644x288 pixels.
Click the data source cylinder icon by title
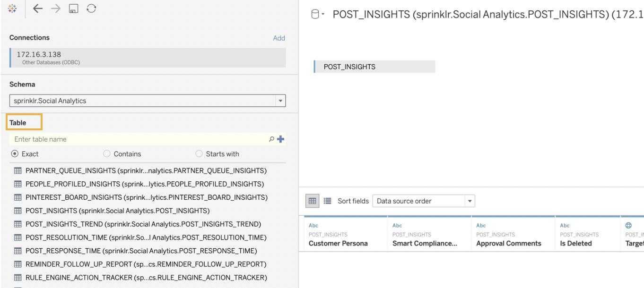(x=315, y=15)
